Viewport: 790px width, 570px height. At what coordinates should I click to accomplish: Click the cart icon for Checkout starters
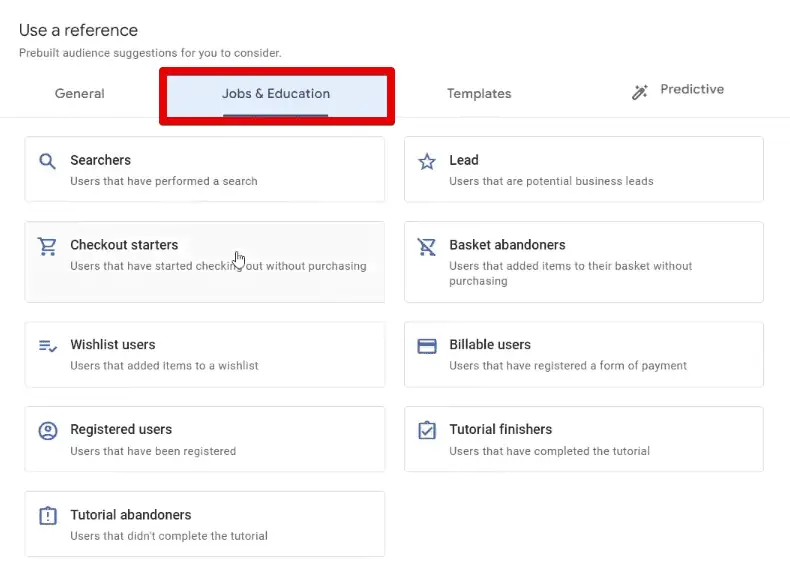[47, 246]
